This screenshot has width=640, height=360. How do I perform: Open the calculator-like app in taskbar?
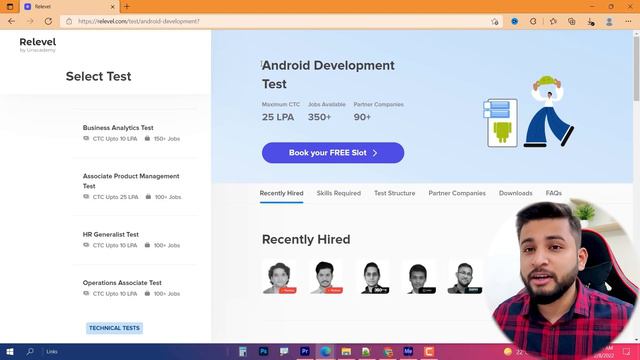click(x=243, y=351)
